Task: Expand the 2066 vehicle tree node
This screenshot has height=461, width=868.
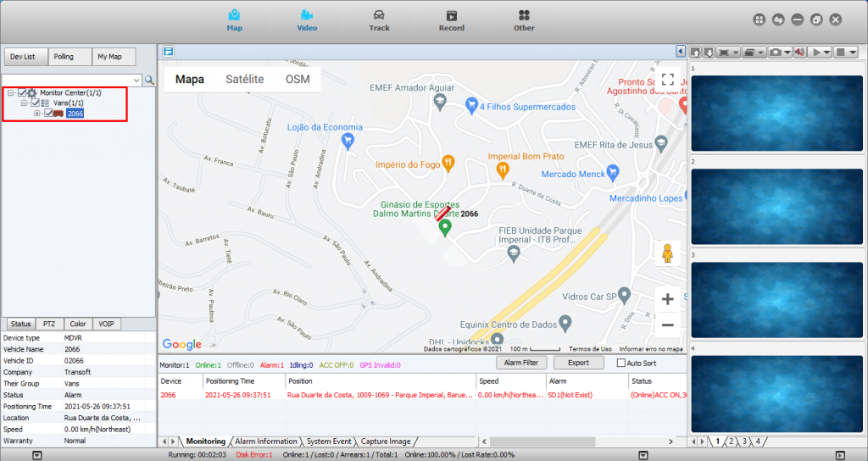Action: (x=37, y=114)
